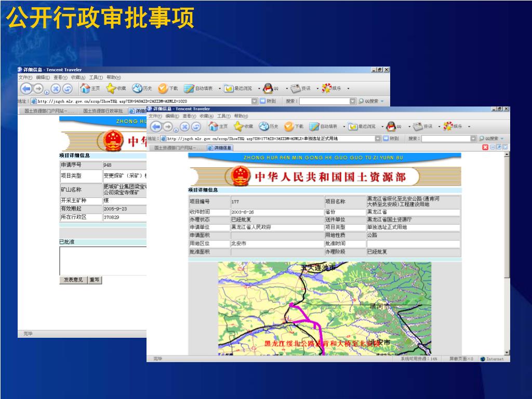Click 北安市 value in 用地区位 row
Image resolution: width=532 pixels, height=399 pixels.
pyautogui.click(x=238, y=244)
